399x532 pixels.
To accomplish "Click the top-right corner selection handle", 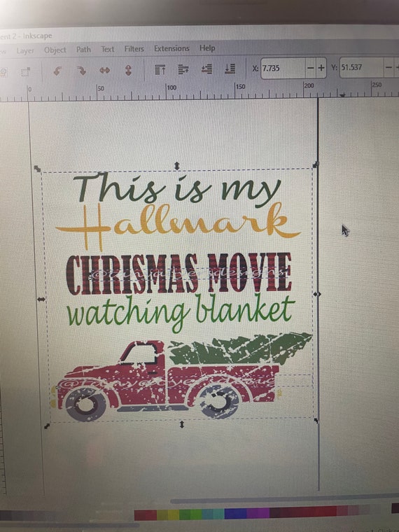I will point(316,164).
